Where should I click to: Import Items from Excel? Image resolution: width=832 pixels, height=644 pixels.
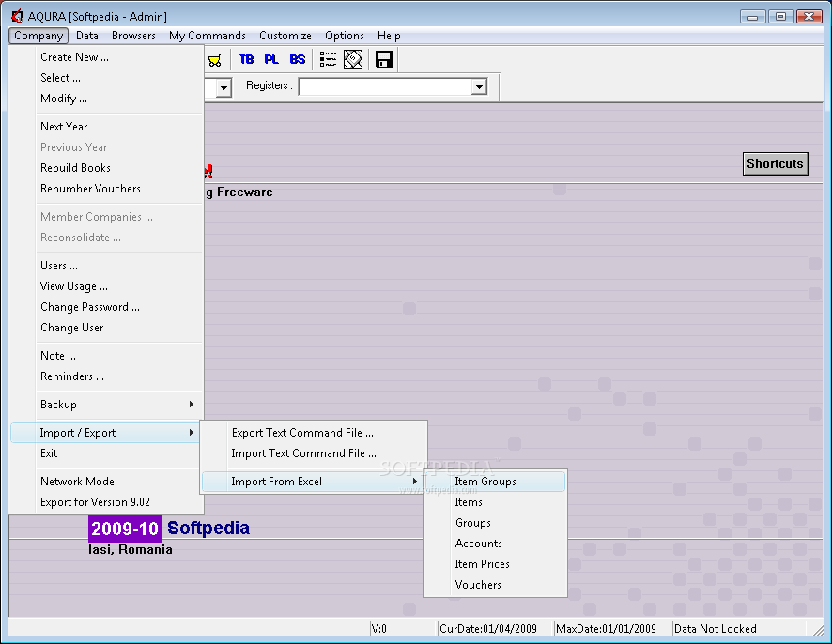point(495,502)
